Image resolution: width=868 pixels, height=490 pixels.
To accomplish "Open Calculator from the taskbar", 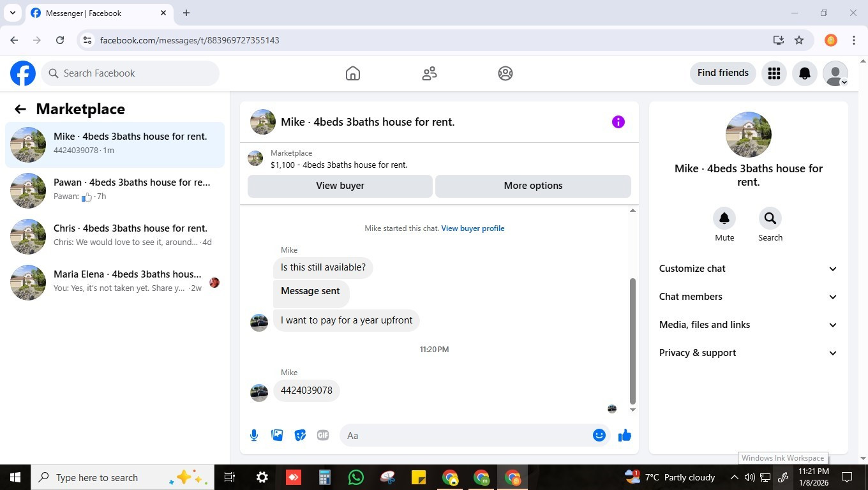I will [x=325, y=477].
